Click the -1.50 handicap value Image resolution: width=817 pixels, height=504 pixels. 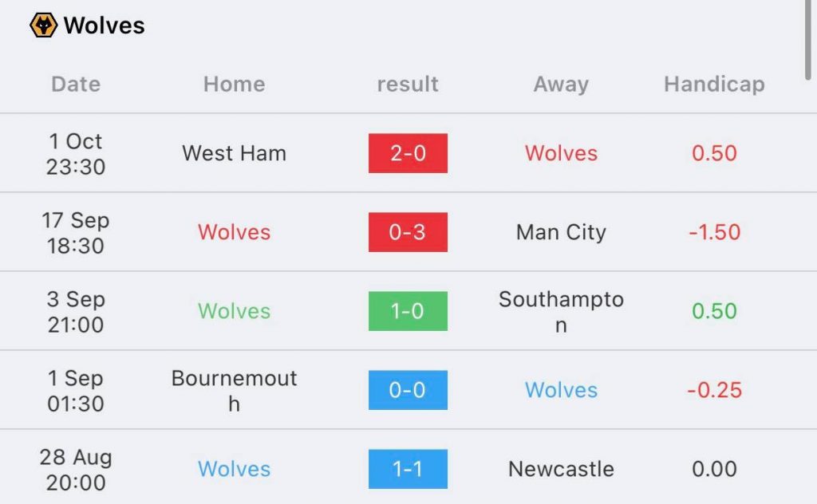tap(714, 232)
